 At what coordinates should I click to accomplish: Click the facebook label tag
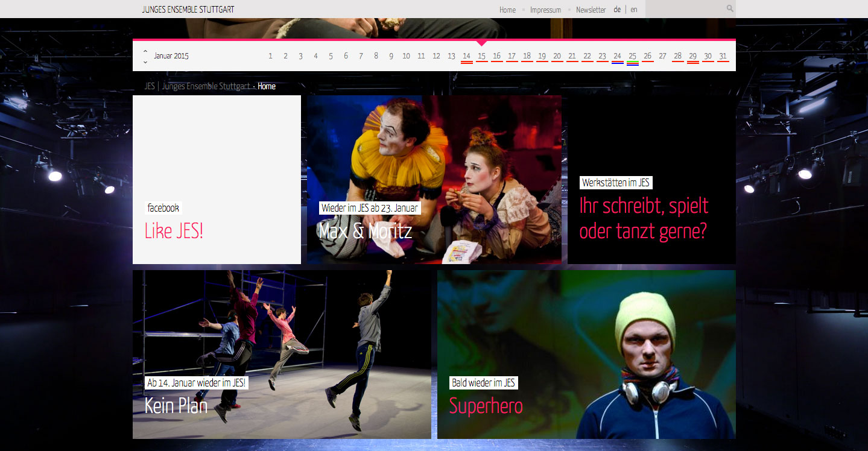tap(163, 208)
